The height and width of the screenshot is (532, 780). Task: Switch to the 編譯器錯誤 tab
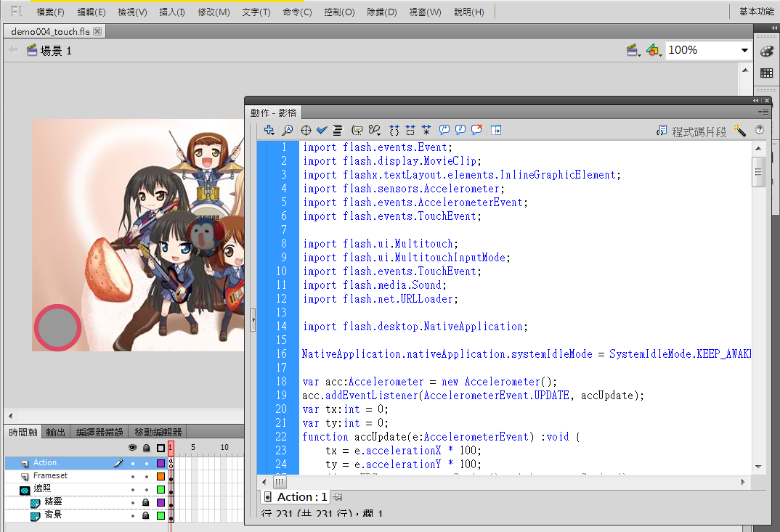pos(99,433)
